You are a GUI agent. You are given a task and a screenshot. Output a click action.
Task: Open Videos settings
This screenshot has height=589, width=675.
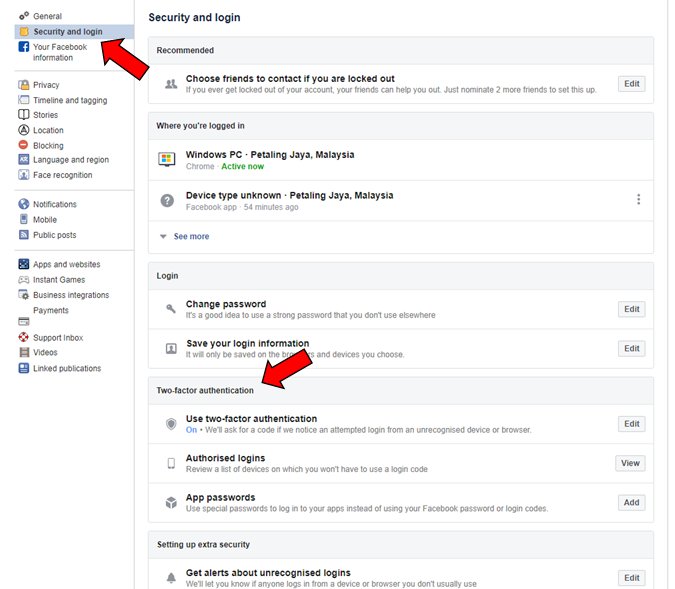(x=45, y=352)
